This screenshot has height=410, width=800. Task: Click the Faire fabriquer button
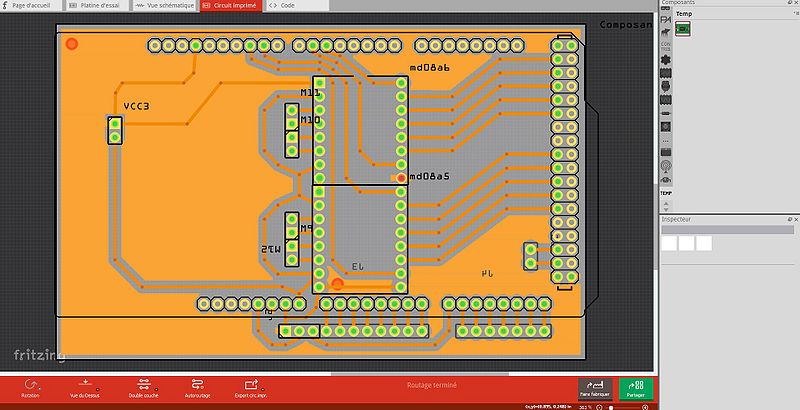[x=594, y=387]
